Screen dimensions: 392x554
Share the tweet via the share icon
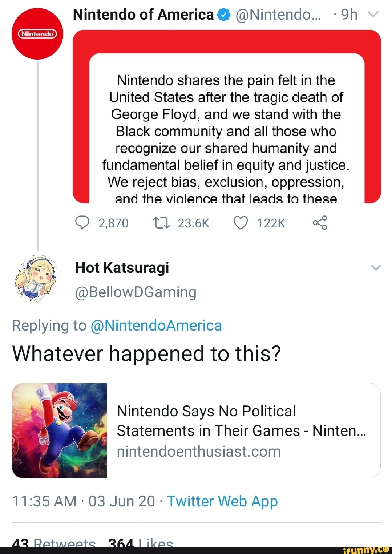[320, 223]
